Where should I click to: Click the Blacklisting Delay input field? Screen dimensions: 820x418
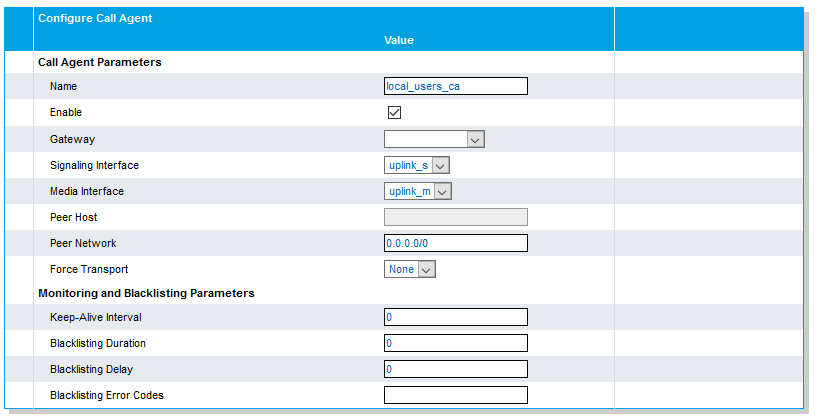455,370
